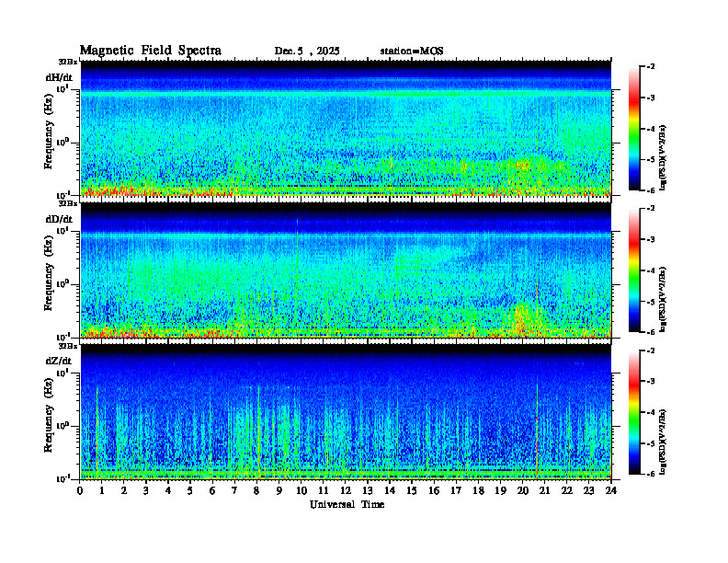Screen dimensions: 728x563
Task: Click the date "Dec. 5, 2025"
Action: pos(307,52)
